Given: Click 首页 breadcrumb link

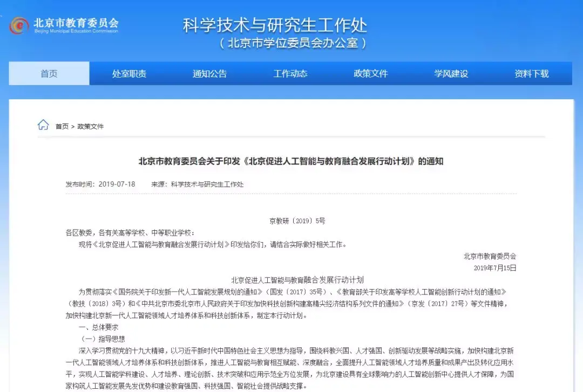Looking at the screenshot, I should (62, 127).
